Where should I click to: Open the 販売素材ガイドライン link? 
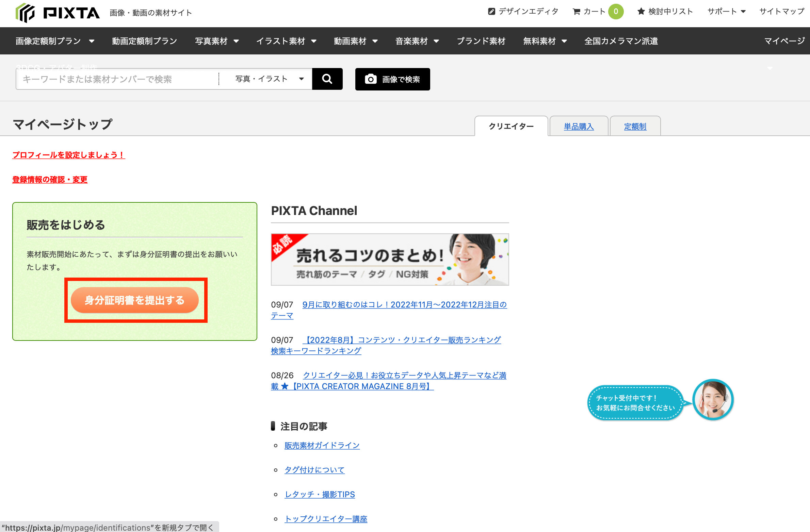(322, 445)
